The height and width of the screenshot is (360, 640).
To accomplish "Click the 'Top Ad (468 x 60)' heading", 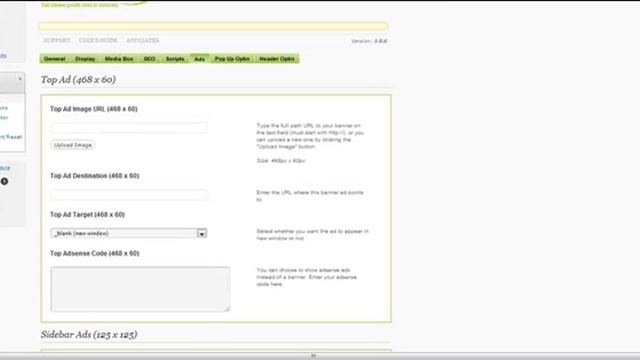I will tap(78, 80).
